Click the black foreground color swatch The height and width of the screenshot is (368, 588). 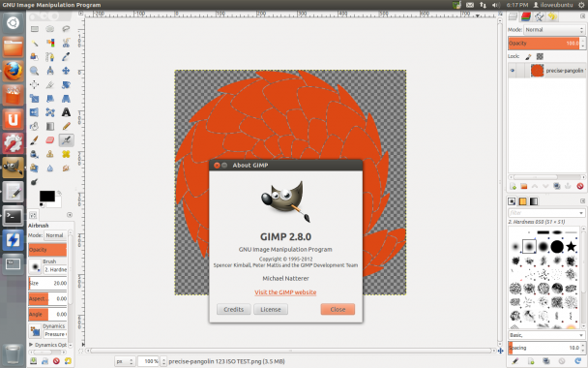[x=47, y=196]
